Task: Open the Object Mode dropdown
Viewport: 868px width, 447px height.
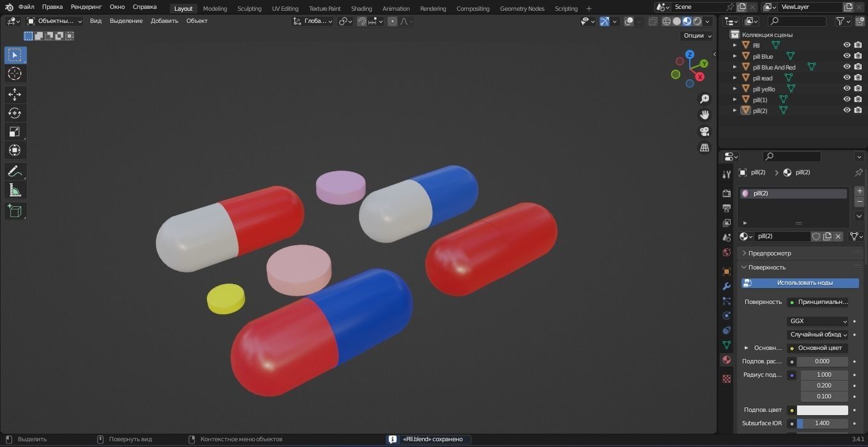Action: coord(55,21)
